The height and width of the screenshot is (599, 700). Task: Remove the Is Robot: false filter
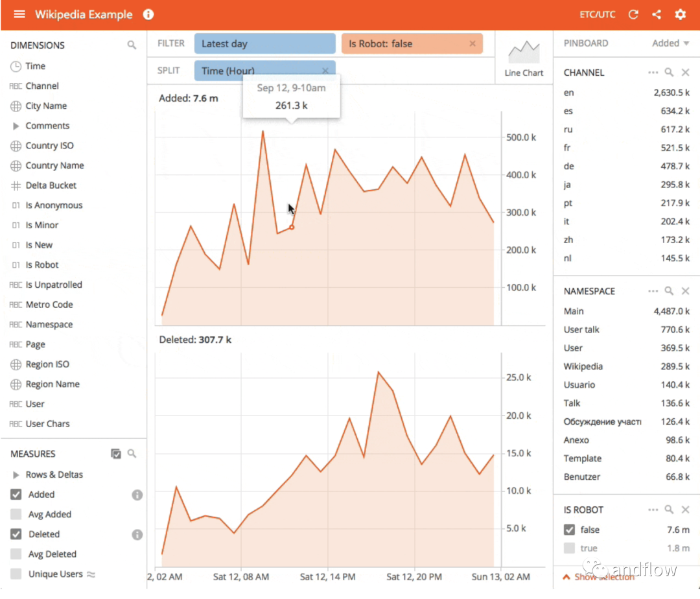coord(472,43)
